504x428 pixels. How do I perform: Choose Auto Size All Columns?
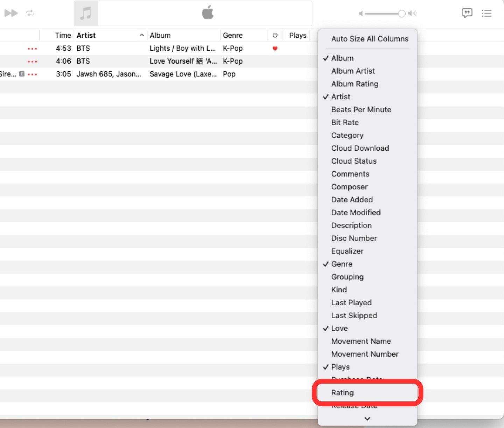370,39
